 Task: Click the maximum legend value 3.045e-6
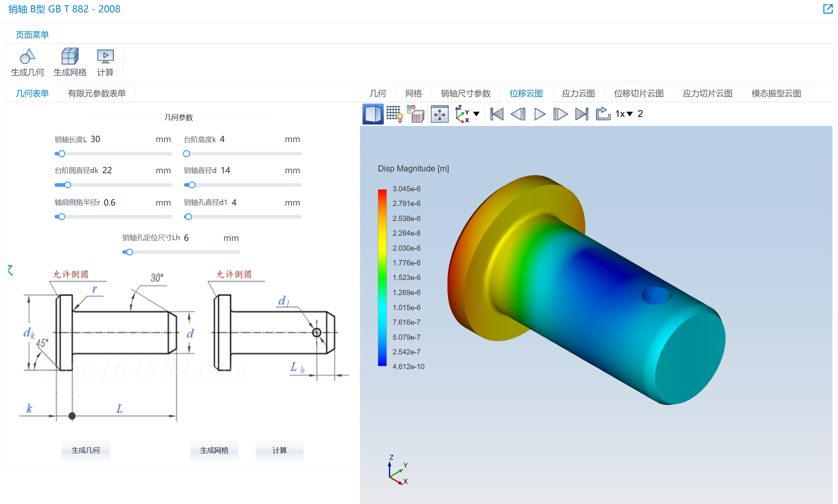(406, 189)
